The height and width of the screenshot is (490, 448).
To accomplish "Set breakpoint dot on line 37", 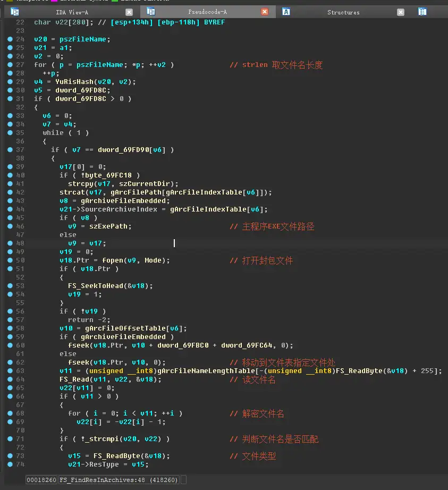I will 10,150.
